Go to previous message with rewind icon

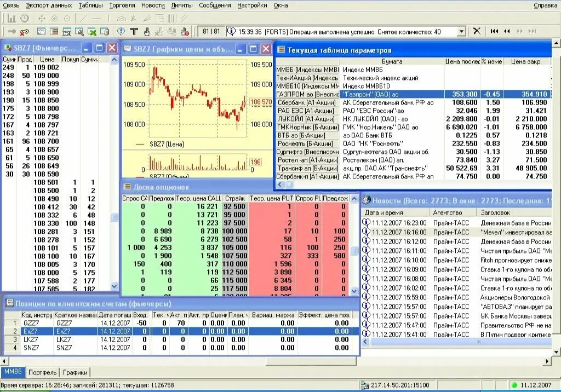point(507,31)
